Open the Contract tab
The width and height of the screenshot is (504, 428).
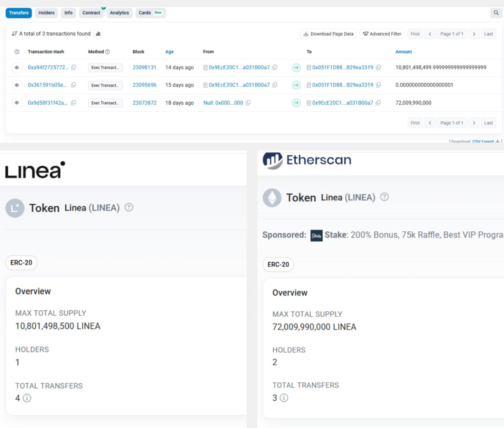click(91, 13)
